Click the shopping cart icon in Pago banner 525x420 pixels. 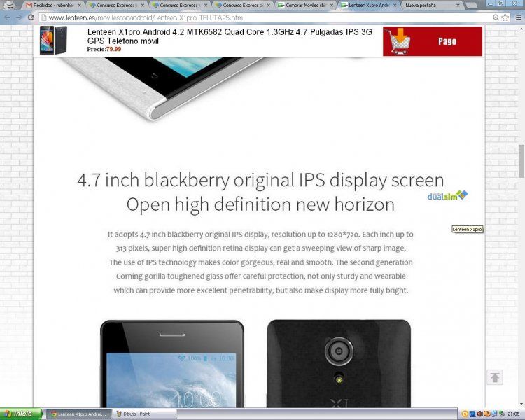point(398,41)
